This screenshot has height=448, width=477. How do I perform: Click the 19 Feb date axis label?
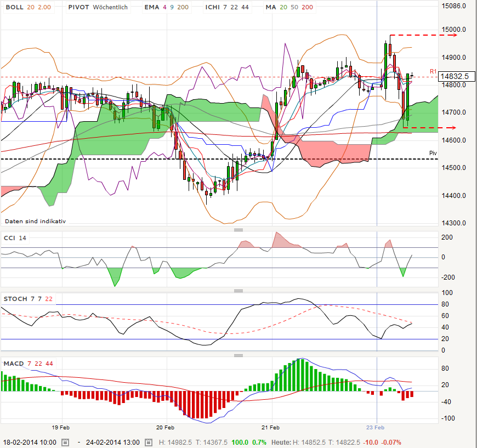(x=60, y=428)
